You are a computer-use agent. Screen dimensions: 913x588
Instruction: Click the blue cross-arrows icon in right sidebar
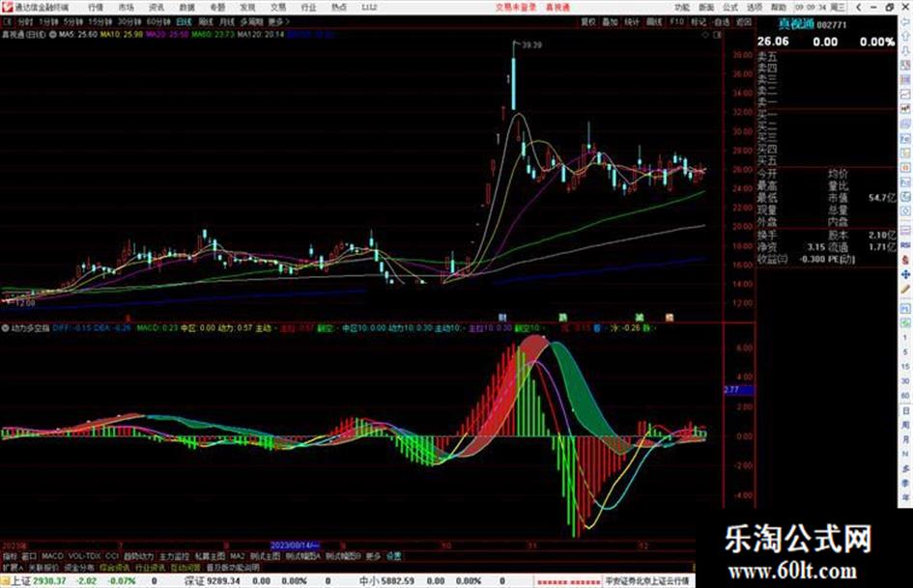click(x=905, y=274)
